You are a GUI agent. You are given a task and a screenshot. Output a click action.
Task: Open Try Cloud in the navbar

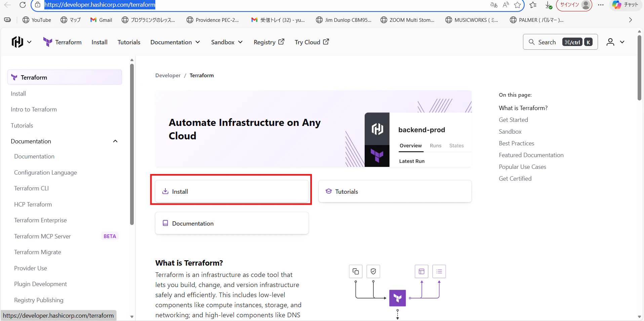coord(312,42)
